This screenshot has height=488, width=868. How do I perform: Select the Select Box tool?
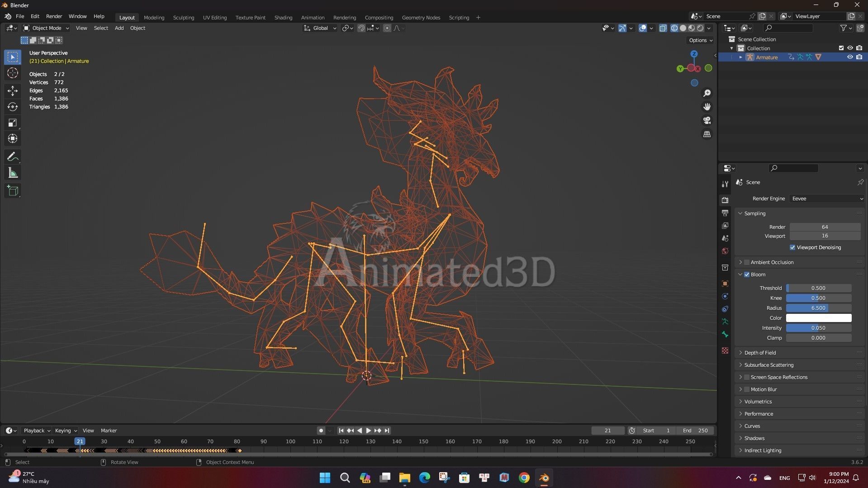13,57
